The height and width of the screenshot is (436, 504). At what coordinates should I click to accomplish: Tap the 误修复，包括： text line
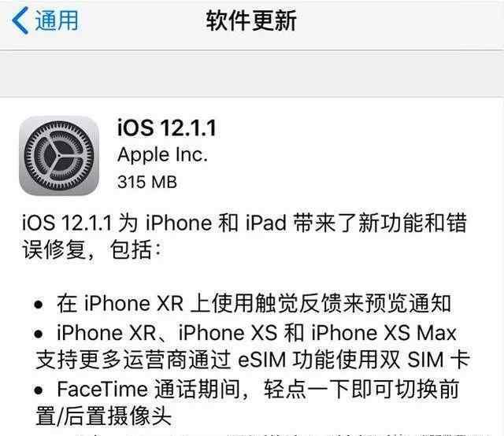click(91, 249)
